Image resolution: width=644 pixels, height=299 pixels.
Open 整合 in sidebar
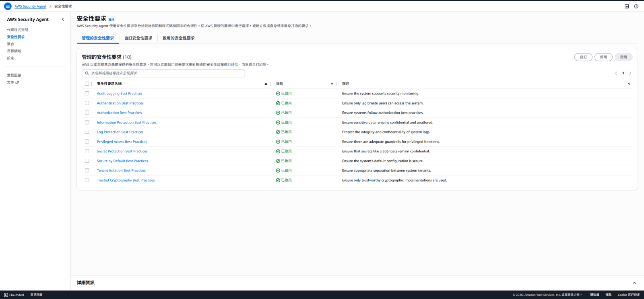(10, 44)
